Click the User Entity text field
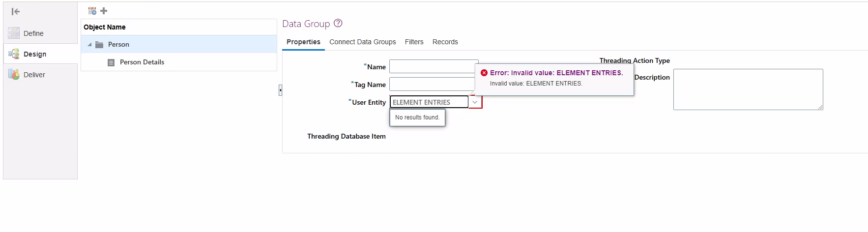 429,102
